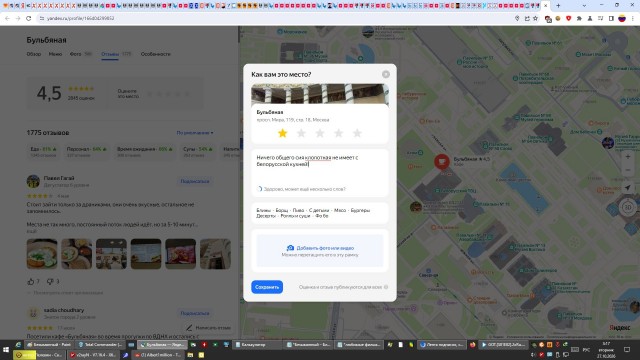Set rating to five stars in the dialog
This screenshot has height=360, width=640.
coord(357,133)
